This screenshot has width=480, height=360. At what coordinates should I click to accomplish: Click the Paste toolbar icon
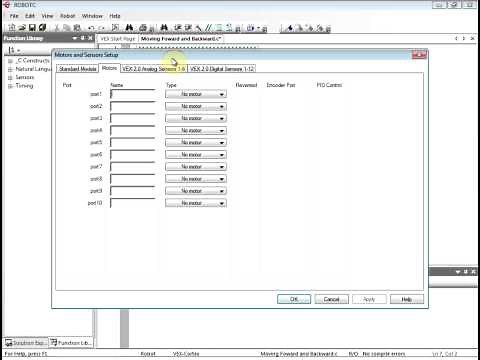click(77, 28)
